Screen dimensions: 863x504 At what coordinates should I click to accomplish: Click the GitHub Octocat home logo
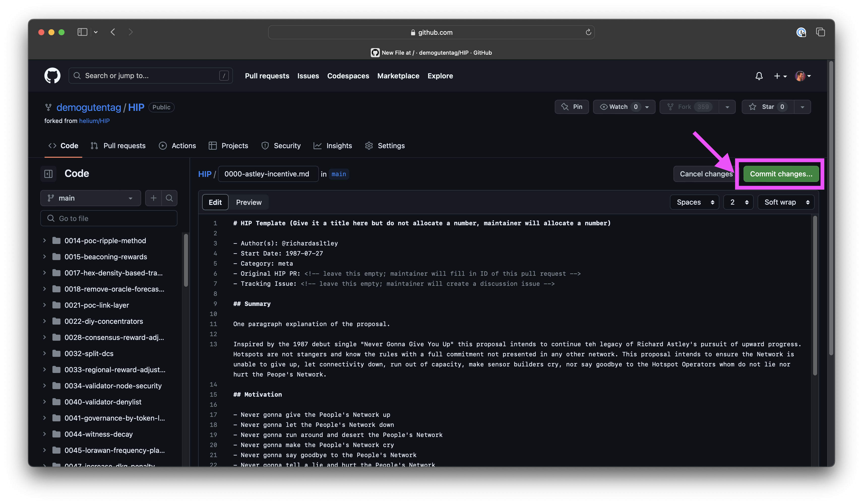52,76
